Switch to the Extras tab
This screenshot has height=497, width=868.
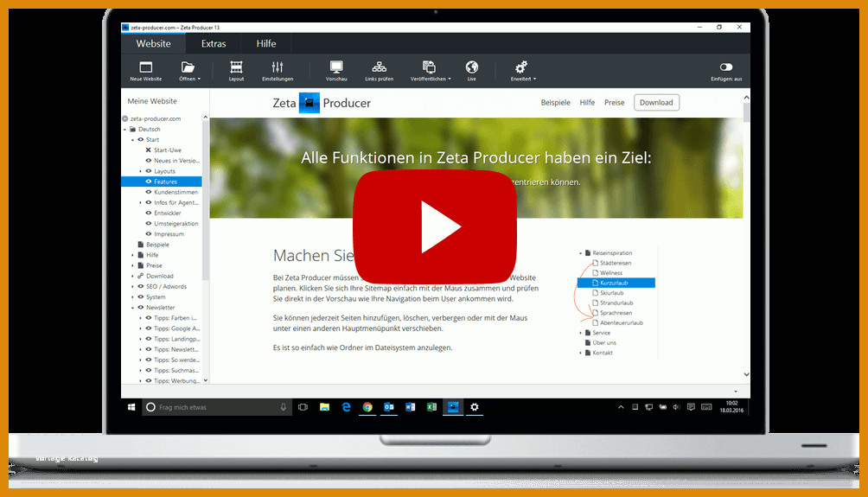click(214, 44)
